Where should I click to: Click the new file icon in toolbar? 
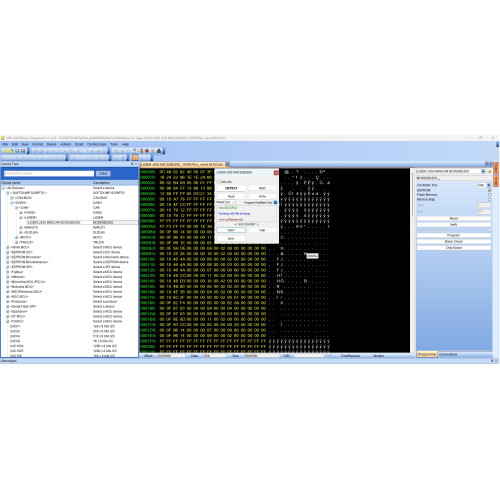(x=5, y=151)
